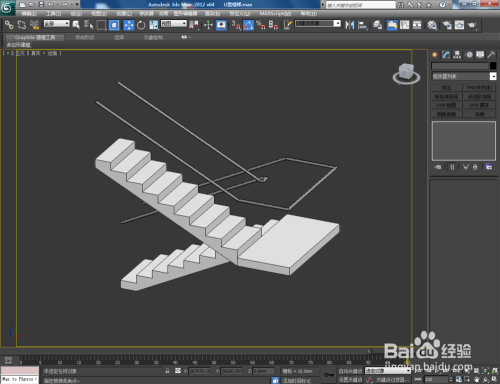Open the Select by Name list icon
The image size is (500, 384).
point(89,25)
